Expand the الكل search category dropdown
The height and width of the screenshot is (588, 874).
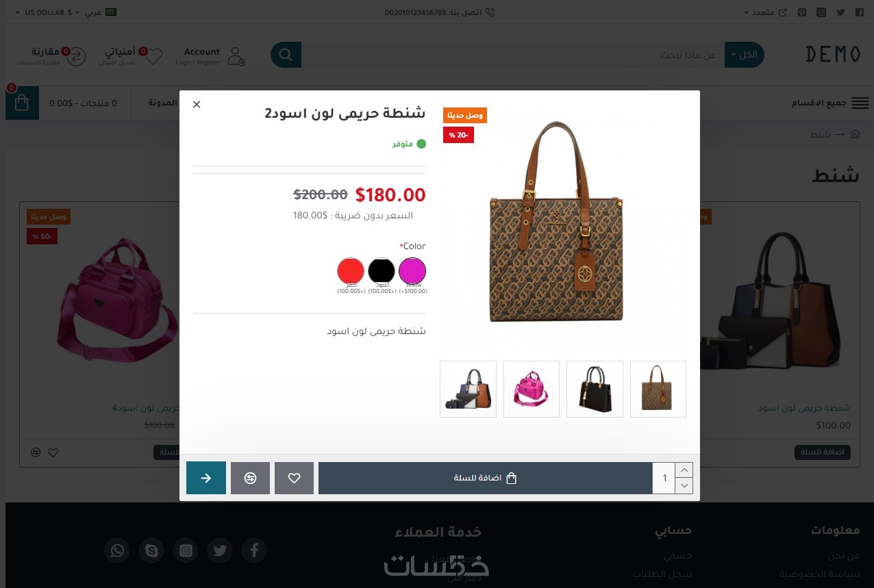[x=744, y=55]
